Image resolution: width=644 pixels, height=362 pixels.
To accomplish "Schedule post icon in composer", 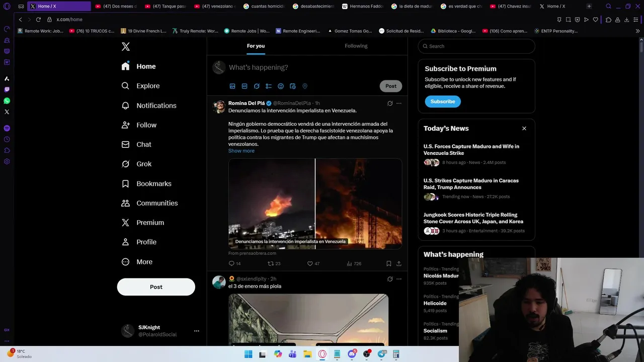I will click(293, 86).
